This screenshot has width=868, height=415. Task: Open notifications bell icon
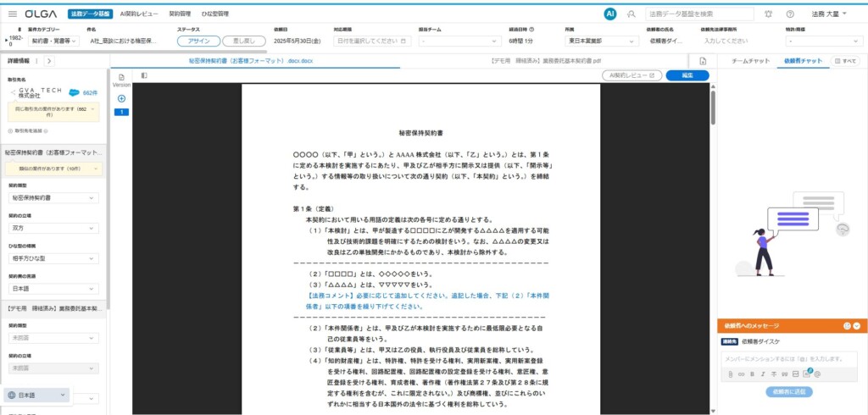point(768,14)
